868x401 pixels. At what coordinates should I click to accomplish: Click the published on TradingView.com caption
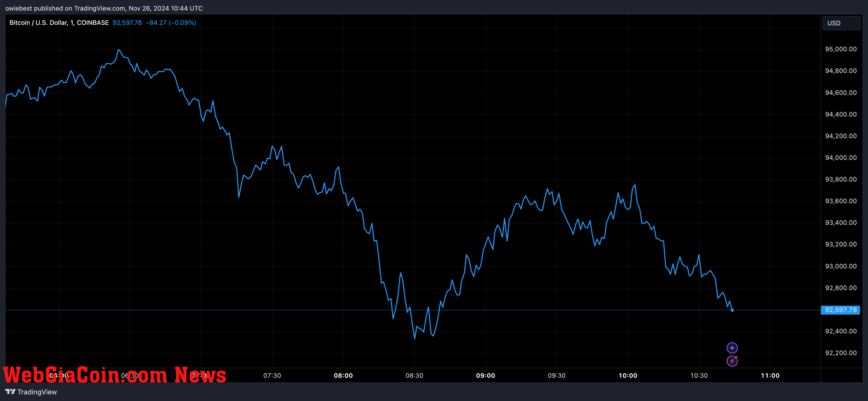(104, 8)
